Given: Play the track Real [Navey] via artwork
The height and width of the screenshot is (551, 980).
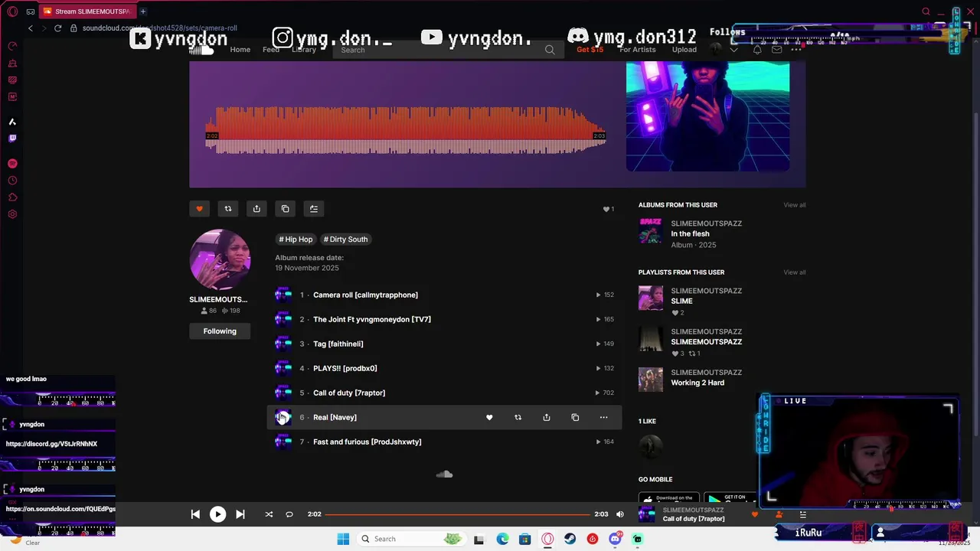Looking at the screenshot, I should [x=283, y=417].
